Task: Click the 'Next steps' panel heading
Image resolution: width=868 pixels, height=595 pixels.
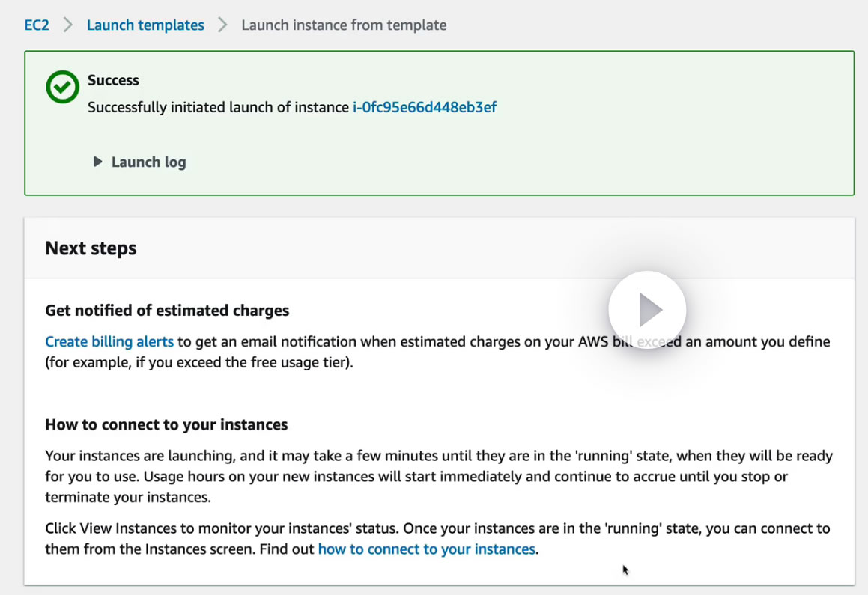Action: pos(91,248)
